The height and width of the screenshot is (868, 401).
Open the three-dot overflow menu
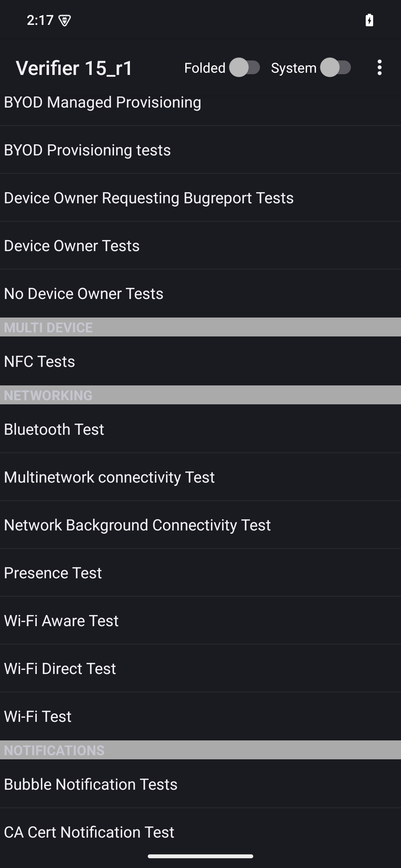tap(379, 68)
